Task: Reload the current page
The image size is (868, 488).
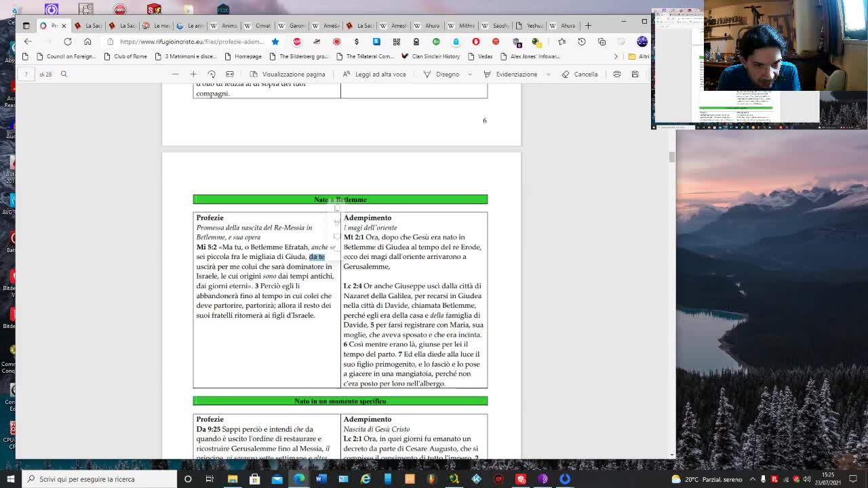Action: coord(68,41)
